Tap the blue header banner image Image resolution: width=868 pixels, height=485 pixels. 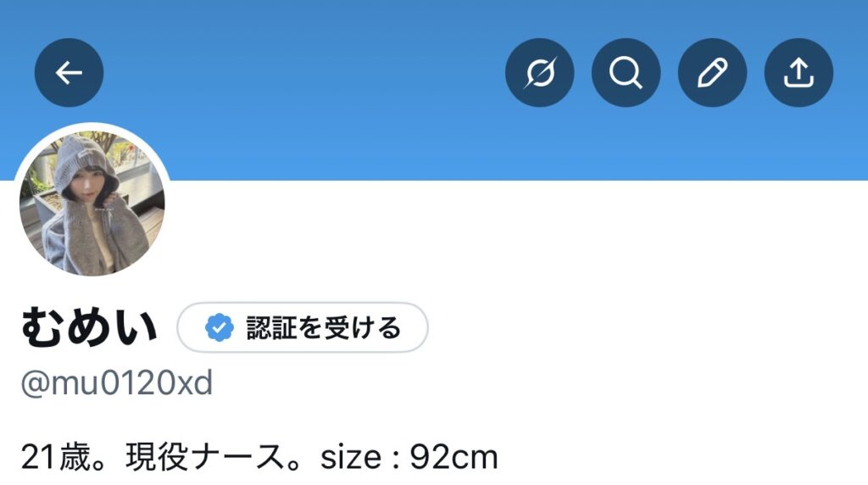click(x=434, y=90)
